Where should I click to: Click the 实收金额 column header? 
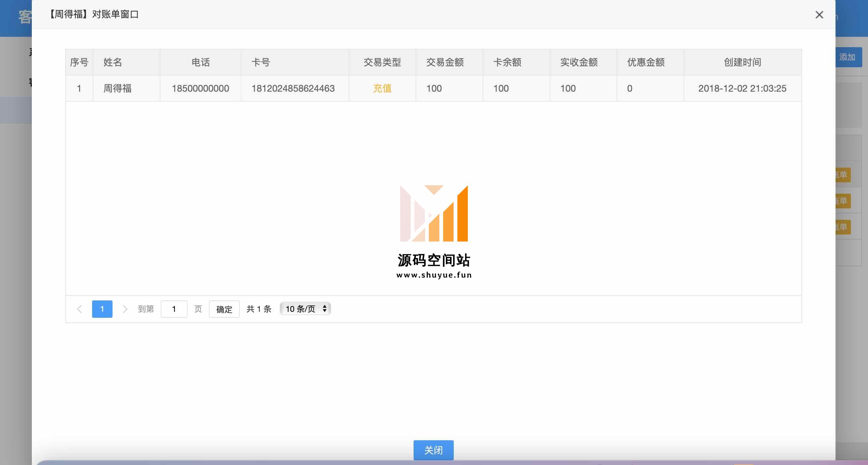click(x=583, y=62)
